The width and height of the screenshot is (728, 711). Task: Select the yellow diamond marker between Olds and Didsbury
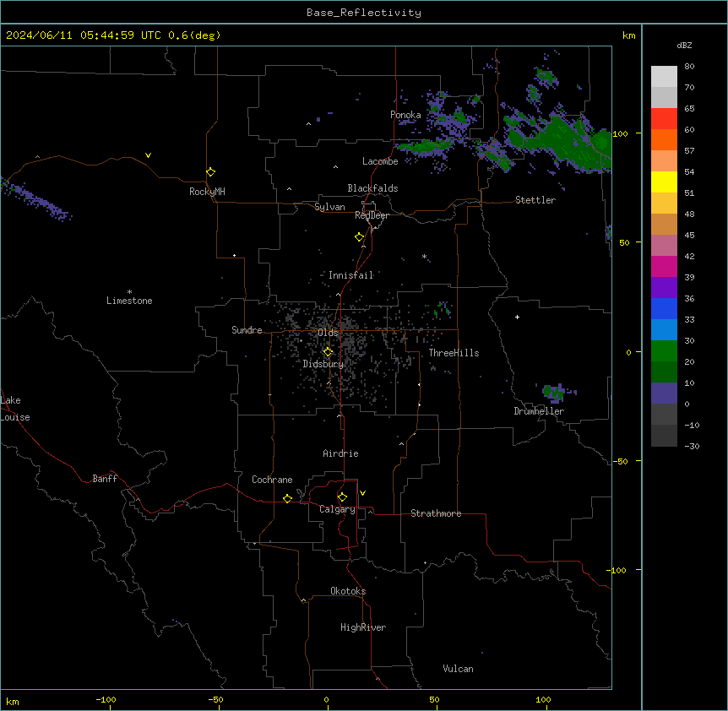click(328, 352)
